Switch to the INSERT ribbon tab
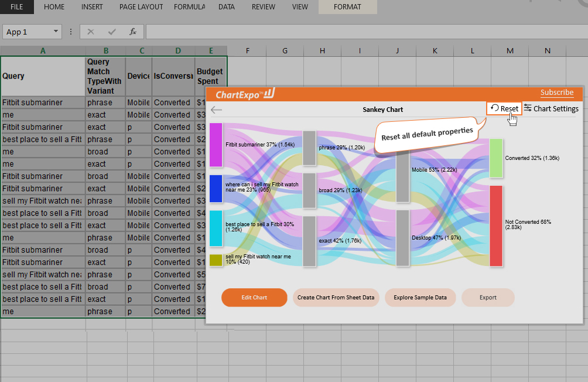This screenshot has width=588, height=382. pos(92,7)
